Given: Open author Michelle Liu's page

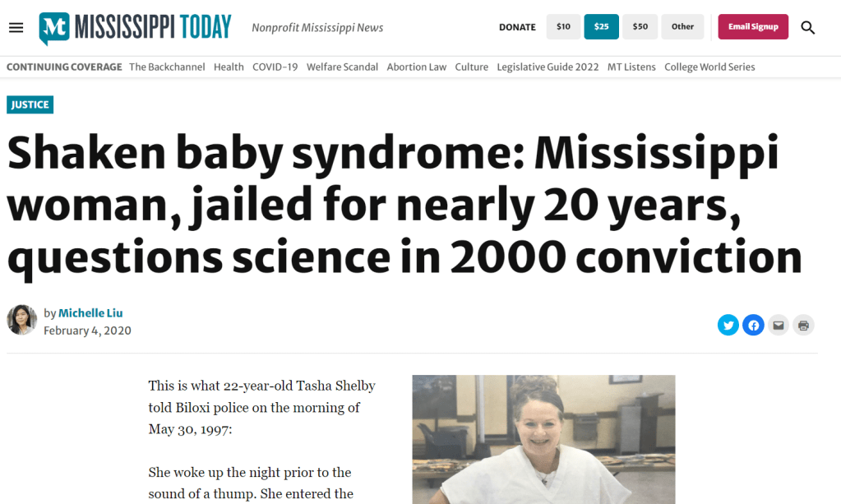Looking at the screenshot, I should 90,313.
